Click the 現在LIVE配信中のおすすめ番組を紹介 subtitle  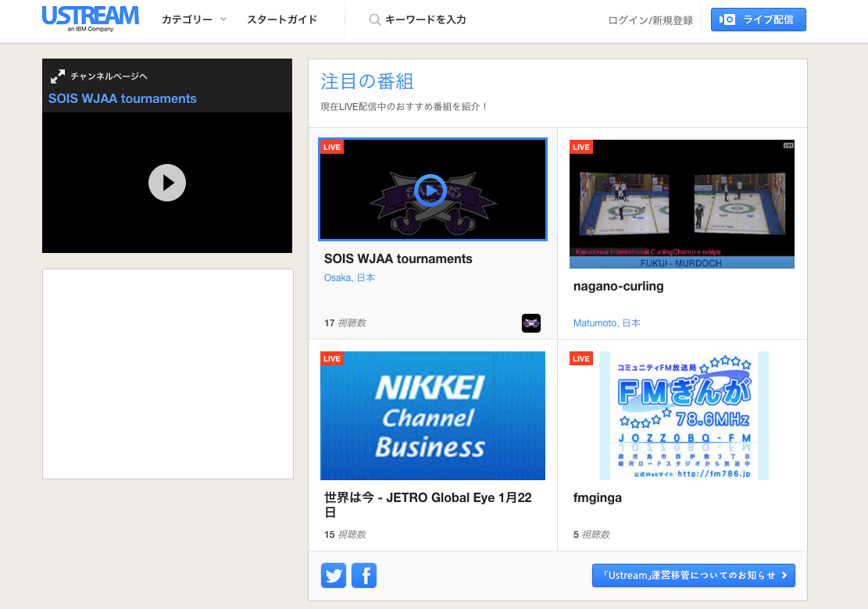coord(404,106)
